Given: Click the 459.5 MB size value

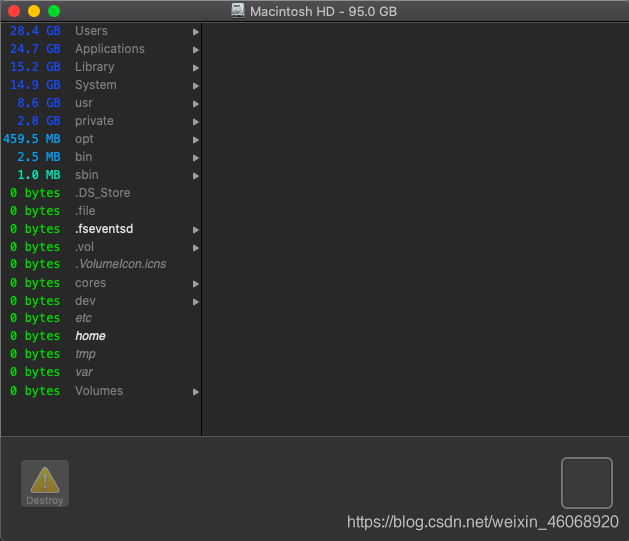Looking at the screenshot, I should (x=32, y=139).
